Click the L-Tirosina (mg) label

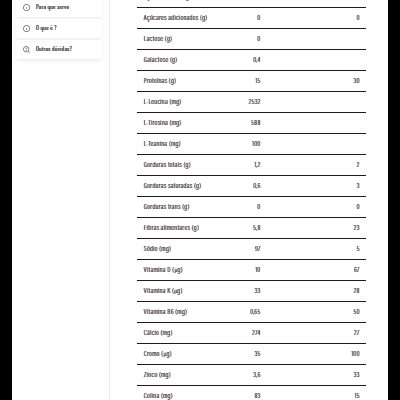pos(162,123)
